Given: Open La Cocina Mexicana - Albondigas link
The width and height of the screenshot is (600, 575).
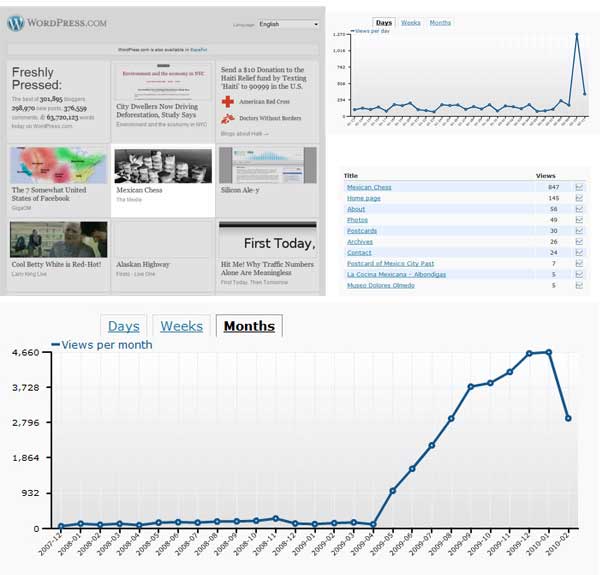Looking at the screenshot, I should [x=396, y=274].
